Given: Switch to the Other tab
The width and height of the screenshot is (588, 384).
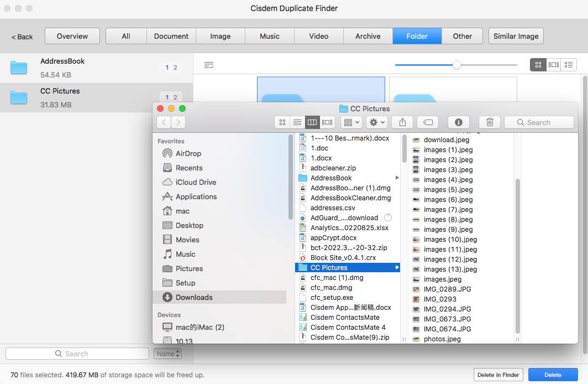Looking at the screenshot, I should tap(462, 36).
